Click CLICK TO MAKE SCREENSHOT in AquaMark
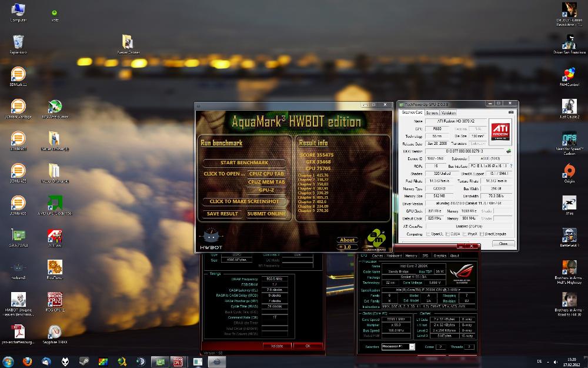Screen dimensions: 588x368 point(244,201)
